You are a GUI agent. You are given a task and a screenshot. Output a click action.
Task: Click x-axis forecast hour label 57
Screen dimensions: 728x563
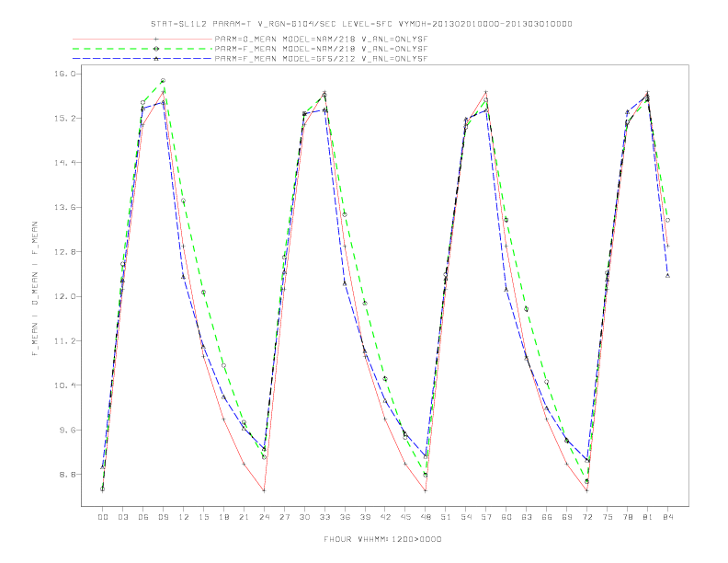point(486,517)
